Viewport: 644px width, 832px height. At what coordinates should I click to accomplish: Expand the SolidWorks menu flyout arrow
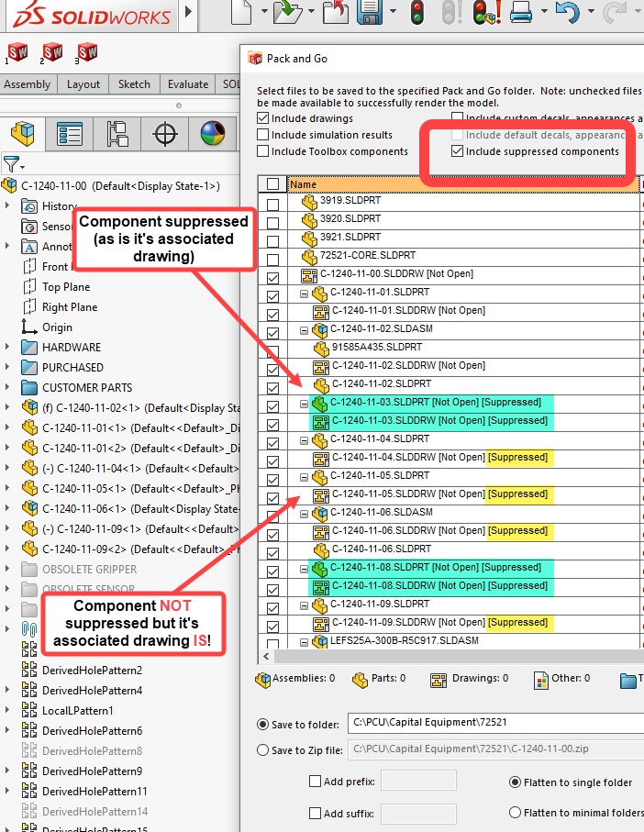(188, 11)
